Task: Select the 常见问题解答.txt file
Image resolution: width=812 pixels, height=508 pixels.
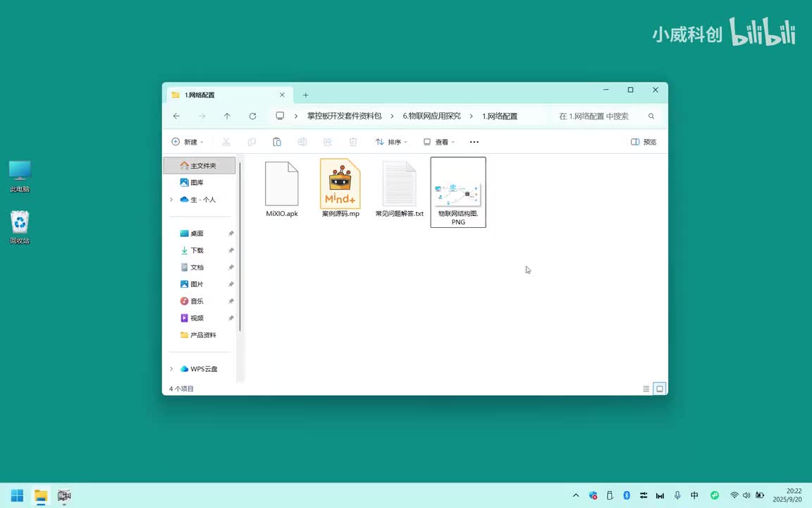Action: (x=399, y=190)
